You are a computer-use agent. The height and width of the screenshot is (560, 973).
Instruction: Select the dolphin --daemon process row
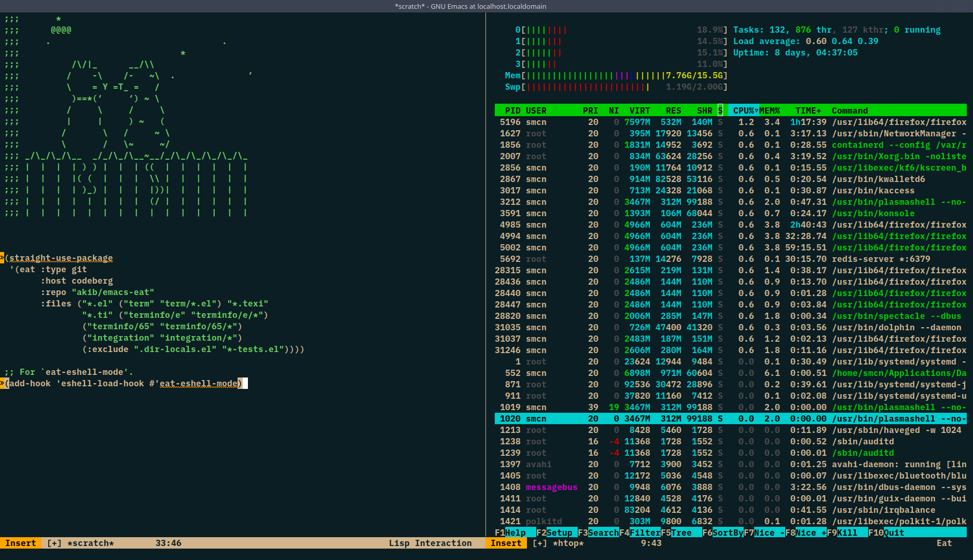click(x=731, y=327)
